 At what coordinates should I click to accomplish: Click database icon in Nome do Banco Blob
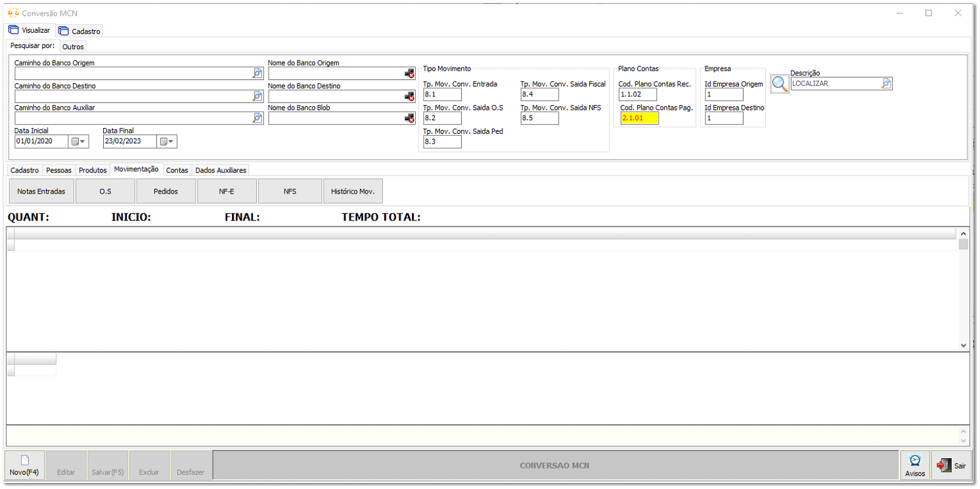(409, 118)
